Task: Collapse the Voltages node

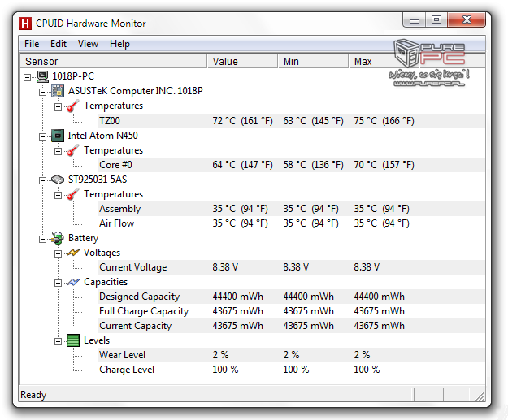Action: 58,253
